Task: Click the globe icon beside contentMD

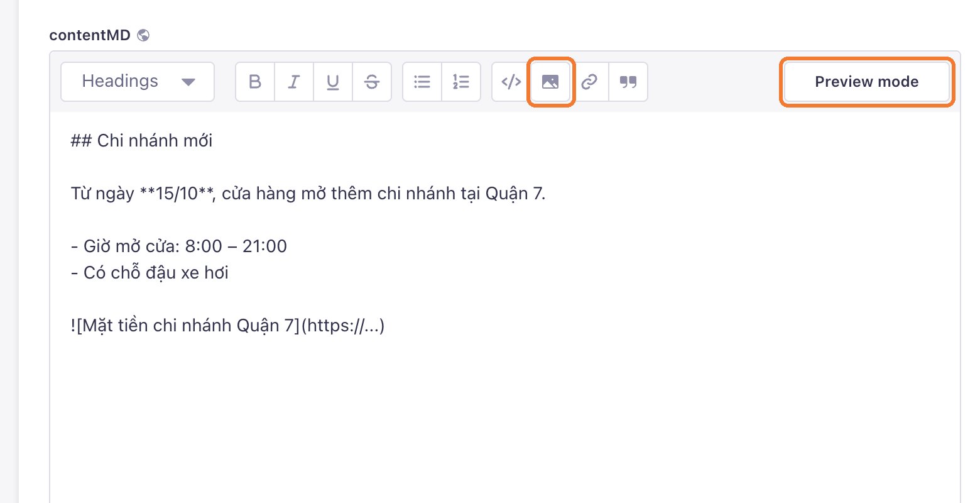Action: tap(143, 35)
